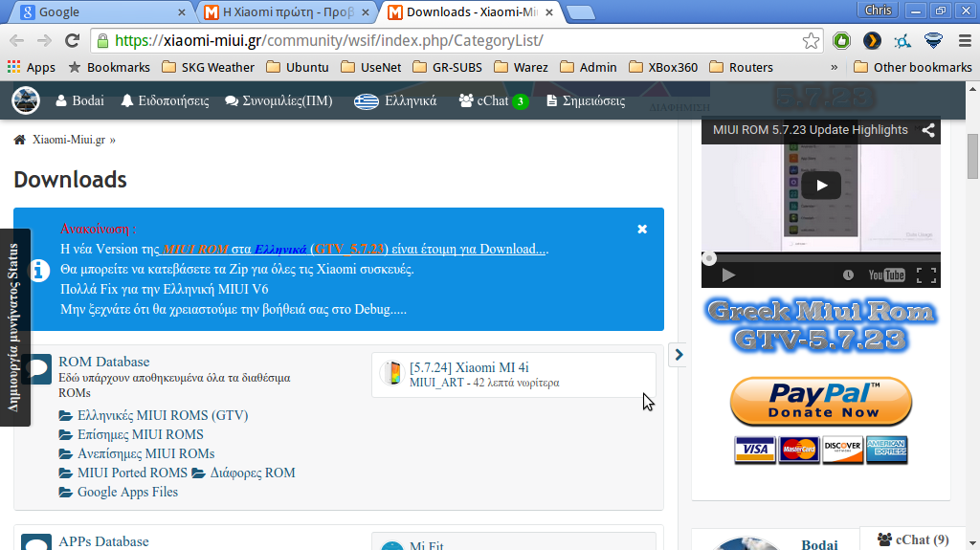This screenshot has width=980, height=550.
Task: Open ROM Database category
Action: (103, 362)
